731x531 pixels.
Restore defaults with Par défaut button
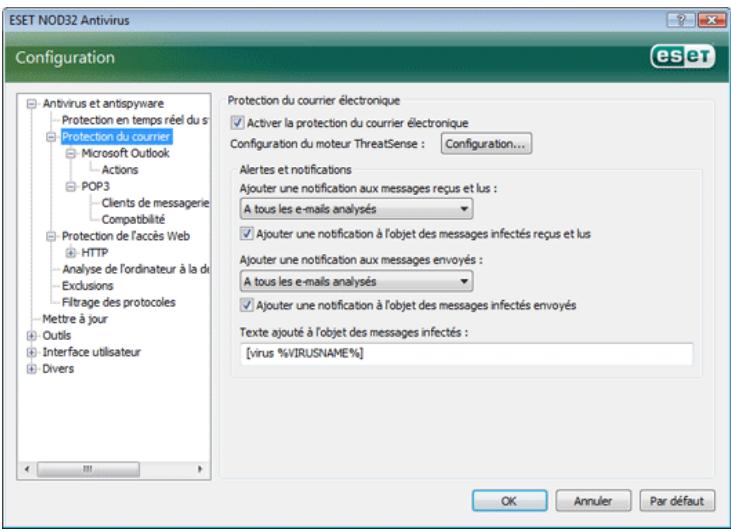tap(677, 501)
